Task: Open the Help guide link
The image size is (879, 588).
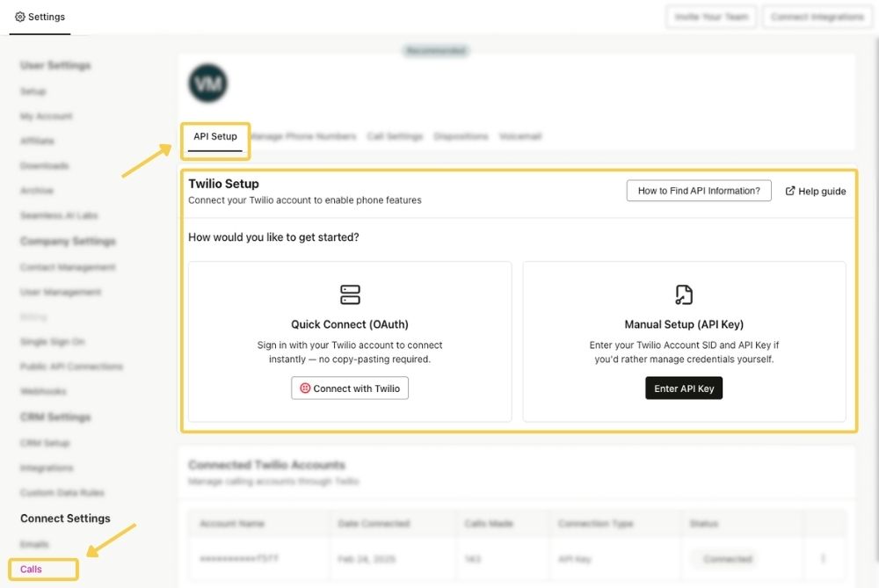Action: [x=816, y=191]
